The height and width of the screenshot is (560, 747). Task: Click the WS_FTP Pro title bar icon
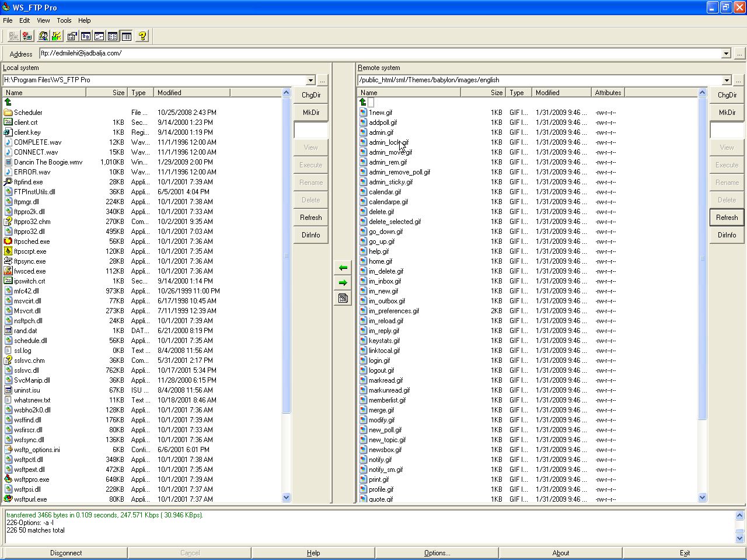coord(6,7)
